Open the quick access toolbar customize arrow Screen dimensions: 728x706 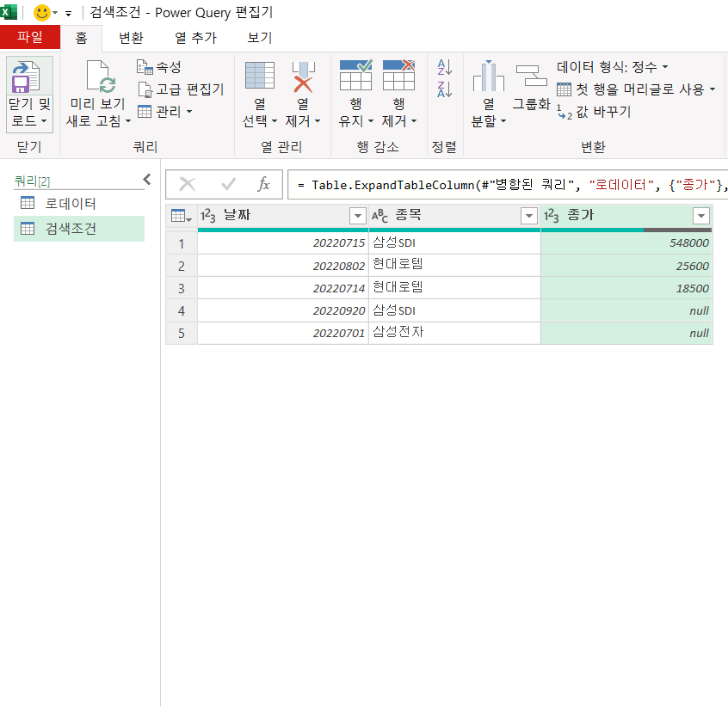point(68,14)
